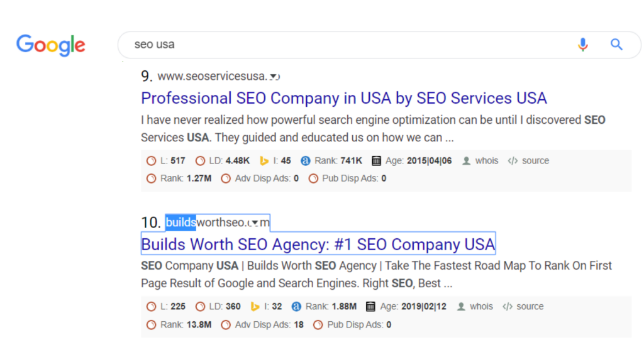Click the microphone icon for voice search
Viewport: 644px width, 362px height.
[x=582, y=45]
